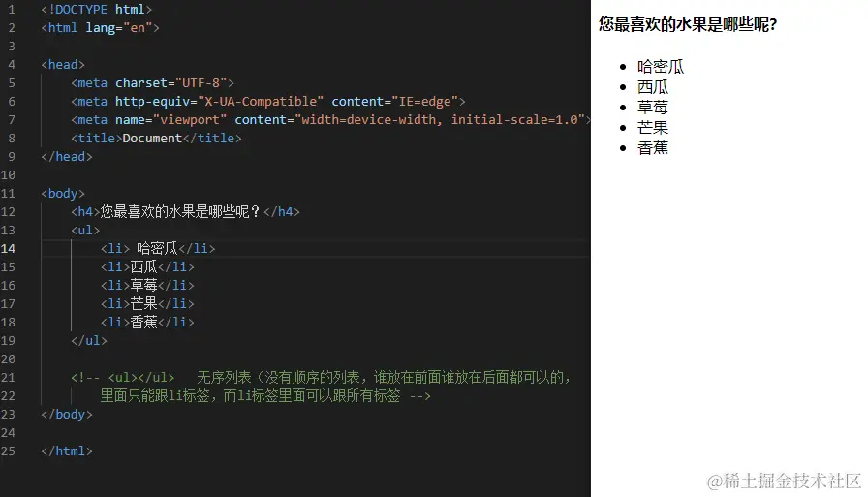
Task: Click 哈密瓜 list item in the code
Action: (158, 248)
